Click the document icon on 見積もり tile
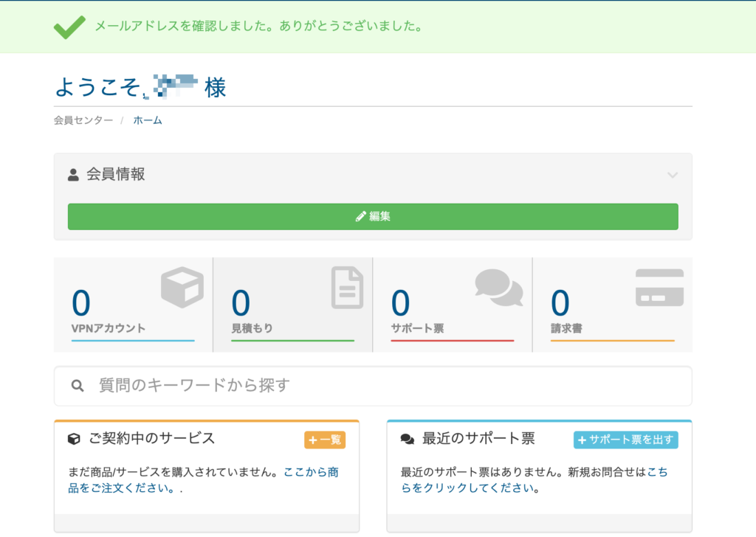The height and width of the screenshot is (537, 756). click(x=347, y=287)
